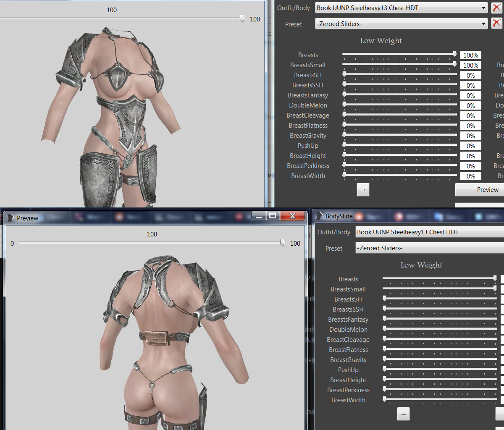The height and width of the screenshot is (430, 504).
Task: Click the Preview window title bar icon
Action: [x=10, y=218]
